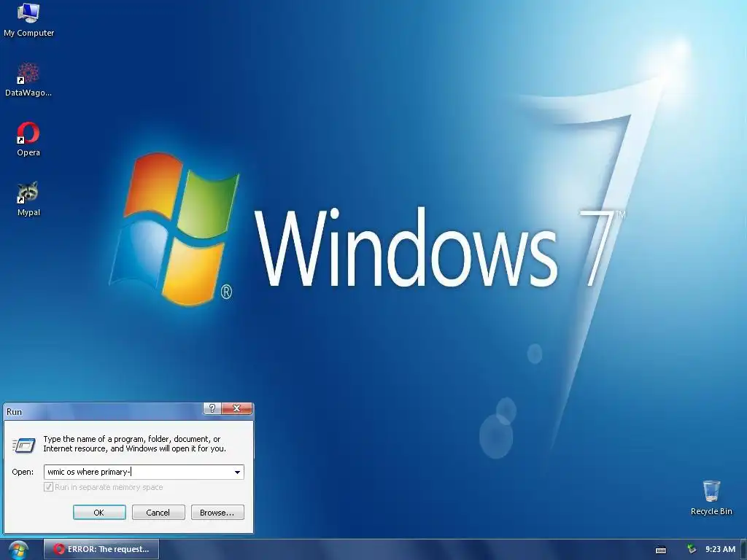The width and height of the screenshot is (747, 560).
Task: Select the My Computer desktop icon
Action: coord(28,19)
